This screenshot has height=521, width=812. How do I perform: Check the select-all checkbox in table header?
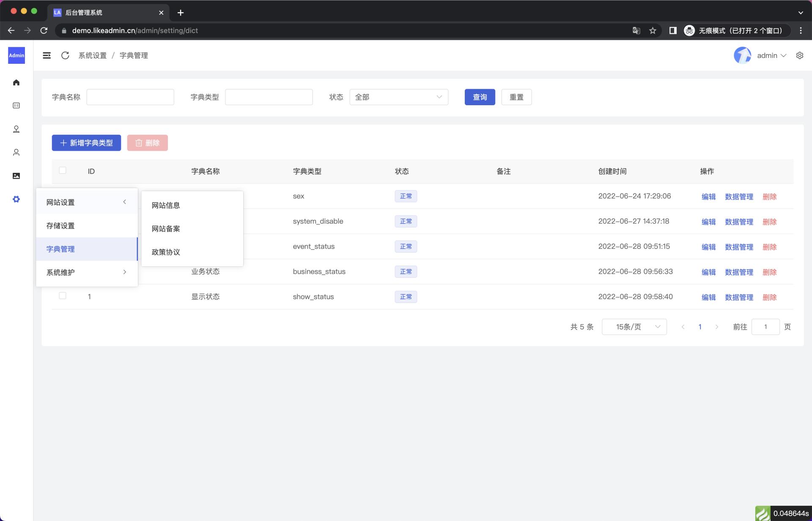click(63, 170)
